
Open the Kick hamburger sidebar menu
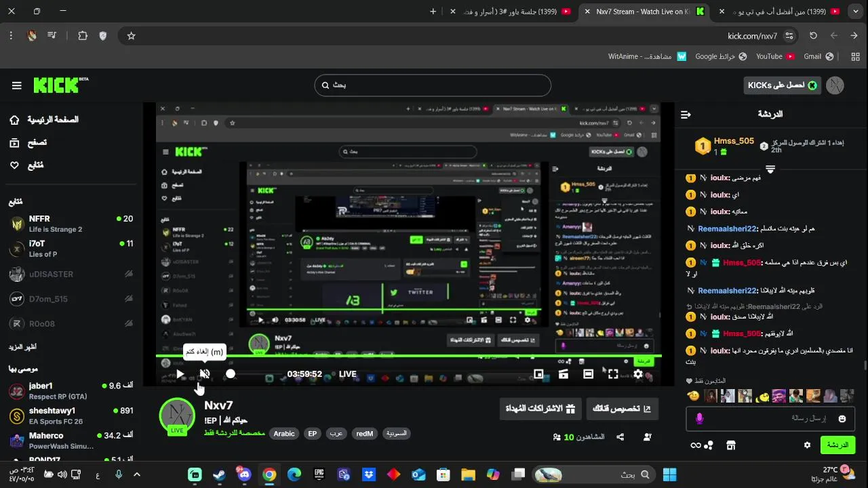pyautogui.click(x=17, y=85)
